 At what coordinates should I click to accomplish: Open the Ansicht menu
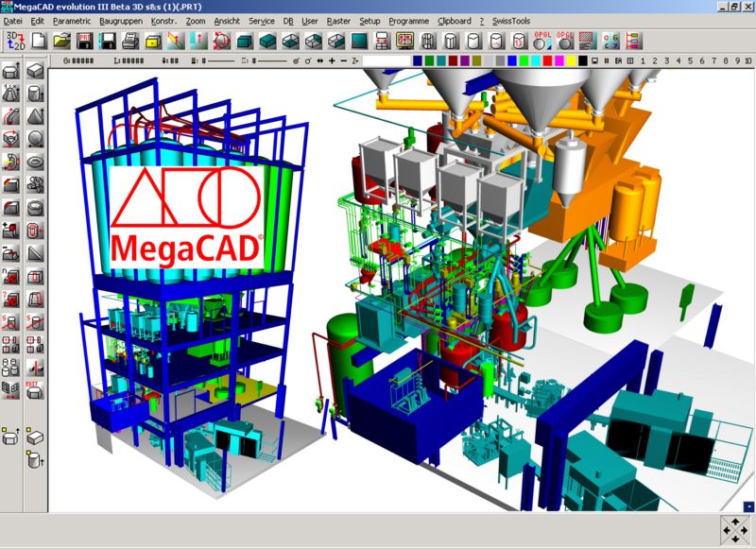pos(226,20)
